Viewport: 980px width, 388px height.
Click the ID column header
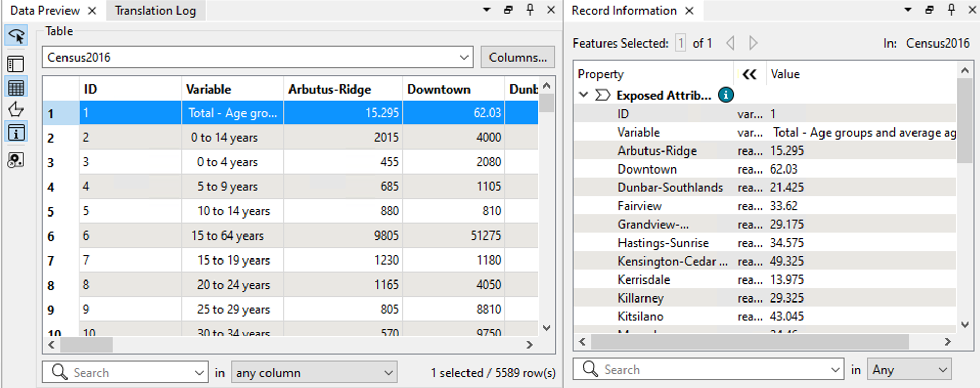(x=130, y=89)
